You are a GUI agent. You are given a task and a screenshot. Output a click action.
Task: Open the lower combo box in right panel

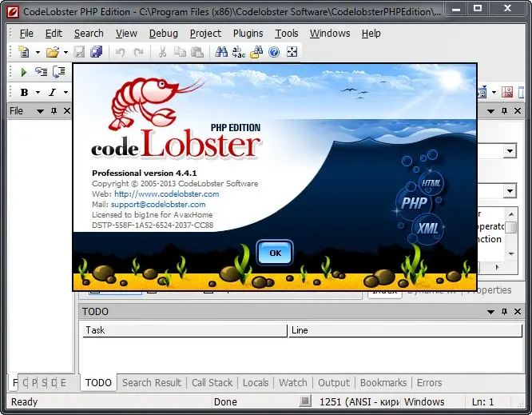tap(510, 191)
